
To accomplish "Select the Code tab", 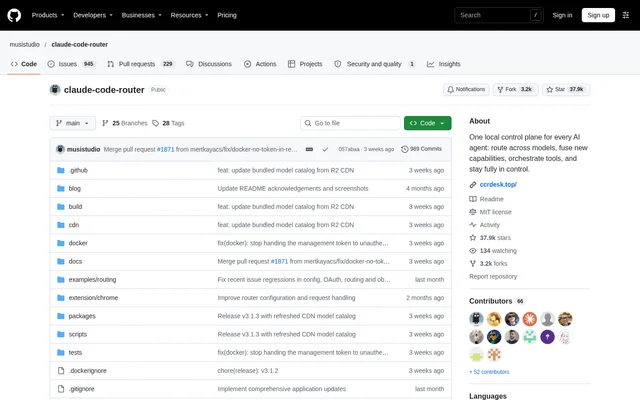I will [24, 64].
